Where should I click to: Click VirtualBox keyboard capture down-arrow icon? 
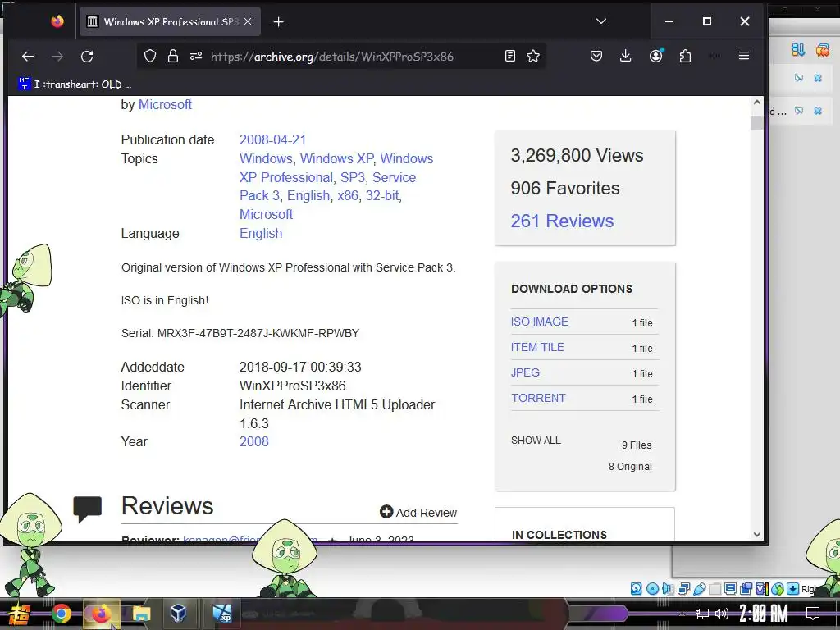pyautogui.click(x=793, y=589)
